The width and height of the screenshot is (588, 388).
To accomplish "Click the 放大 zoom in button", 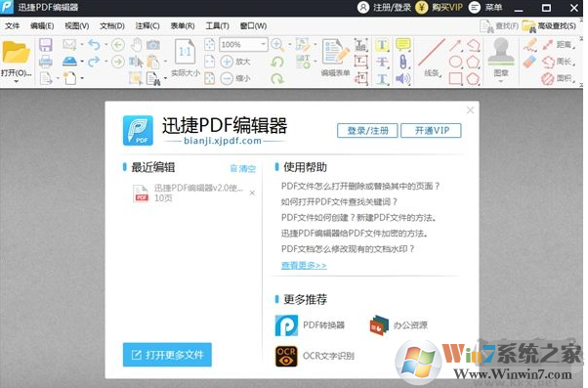I will point(235,62).
